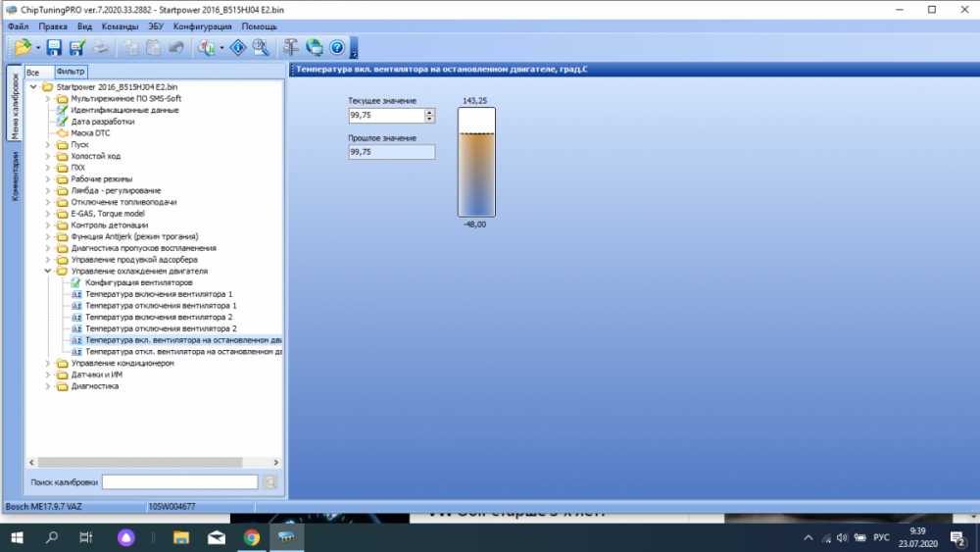
Task: Switch to the Фильтр tab
Action: click(x=71, y=72)
